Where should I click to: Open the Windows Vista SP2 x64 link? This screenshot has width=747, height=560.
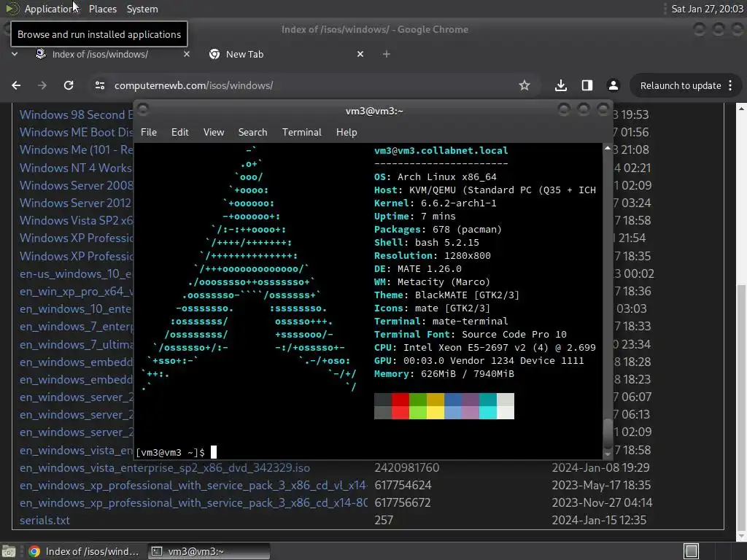(x=76, y=221)
